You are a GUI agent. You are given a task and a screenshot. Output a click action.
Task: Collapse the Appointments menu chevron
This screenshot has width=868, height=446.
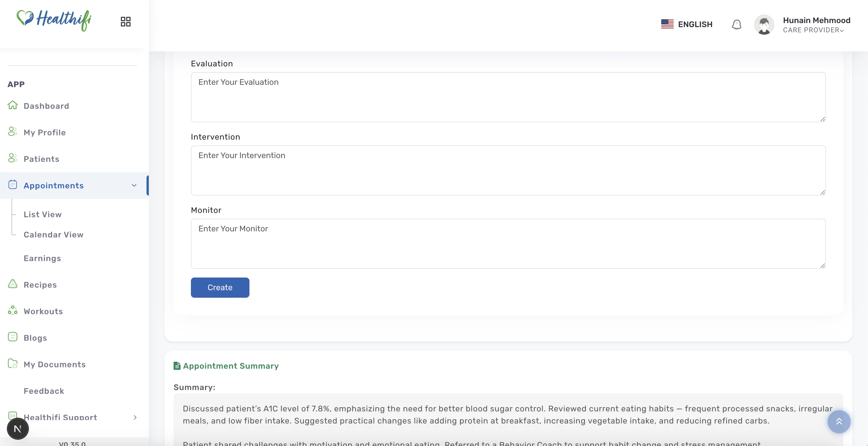point(134,185)
